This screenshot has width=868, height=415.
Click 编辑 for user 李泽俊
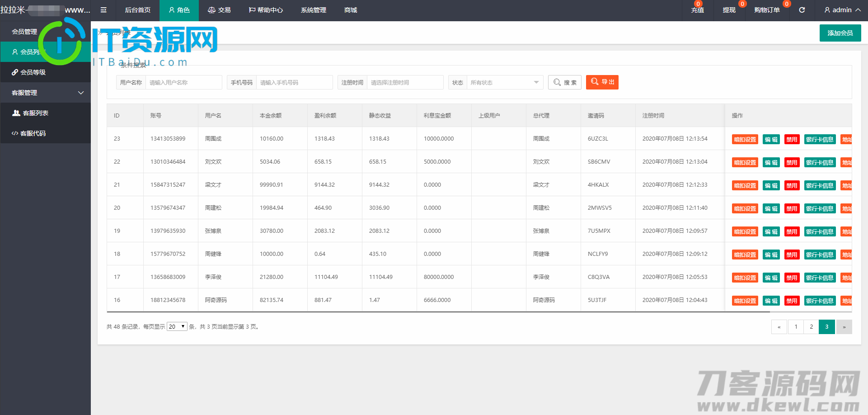[x=771, y=278]
